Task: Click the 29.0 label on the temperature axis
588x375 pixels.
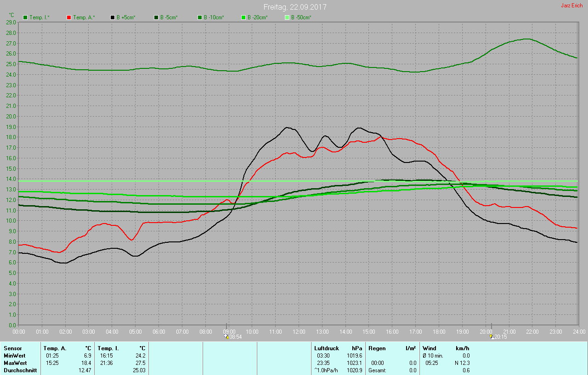Action: [11, 22]
